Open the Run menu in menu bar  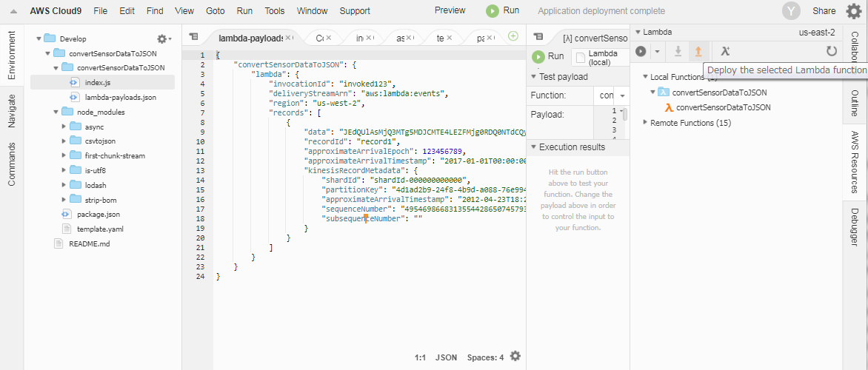click(244, 11)
